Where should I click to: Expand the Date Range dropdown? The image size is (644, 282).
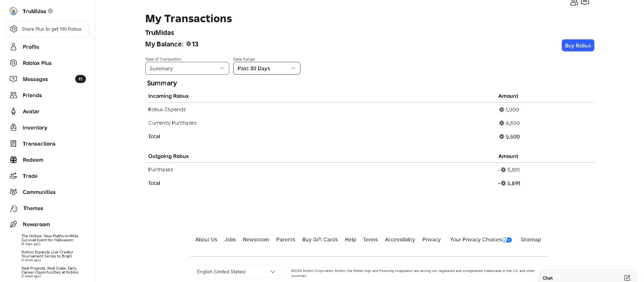pyautogui.click(x=267, y=68)
